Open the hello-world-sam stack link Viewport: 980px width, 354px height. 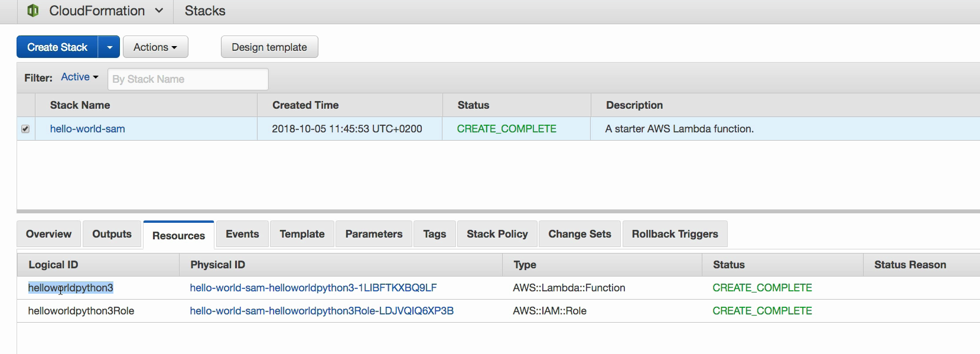point(87,129)
